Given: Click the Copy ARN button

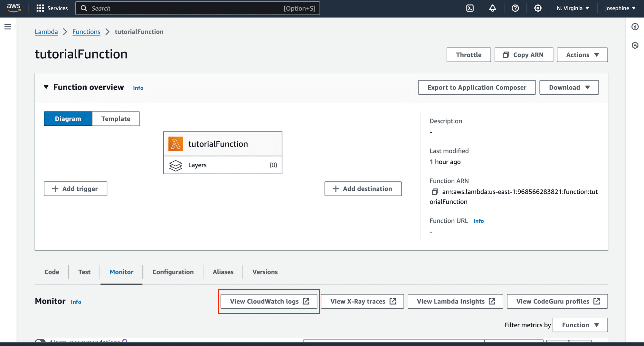Looking at the screenshot, I should click(524, 55).
